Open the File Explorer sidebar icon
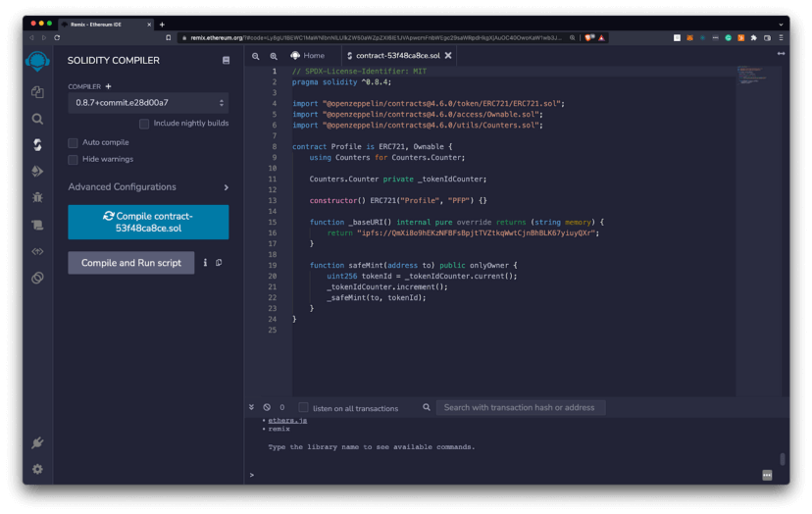Viewport: 812px width, 514px height. [x=37, y=92]
